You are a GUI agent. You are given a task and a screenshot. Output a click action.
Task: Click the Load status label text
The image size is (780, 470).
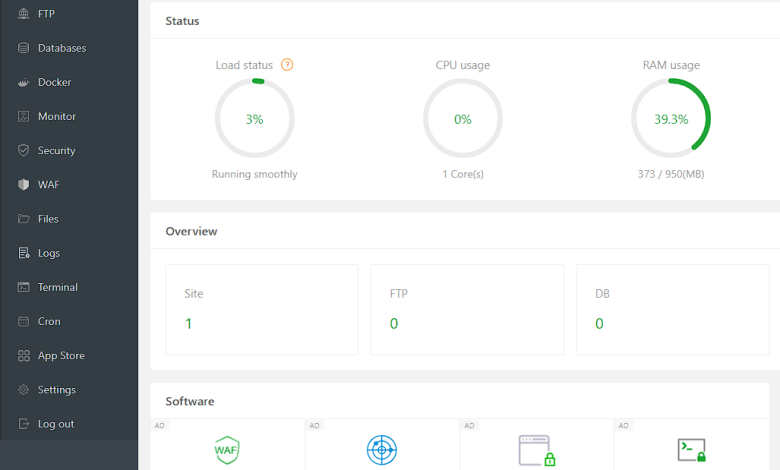point(244,65)
